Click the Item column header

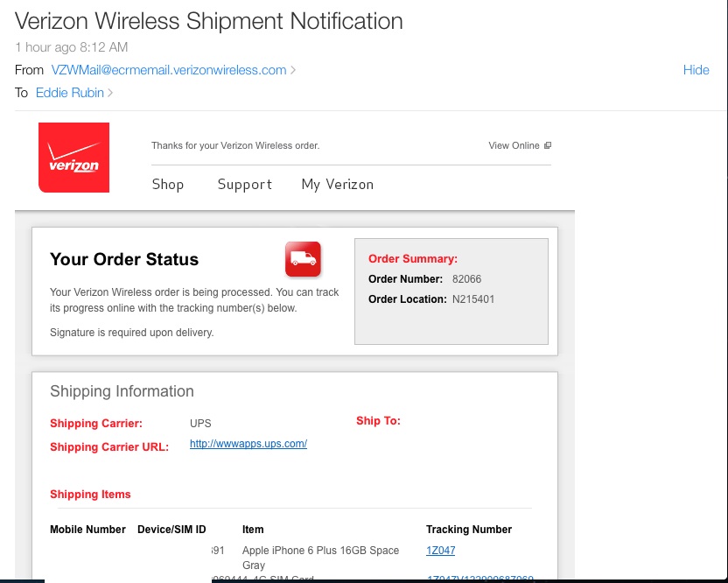coord(253,530)
